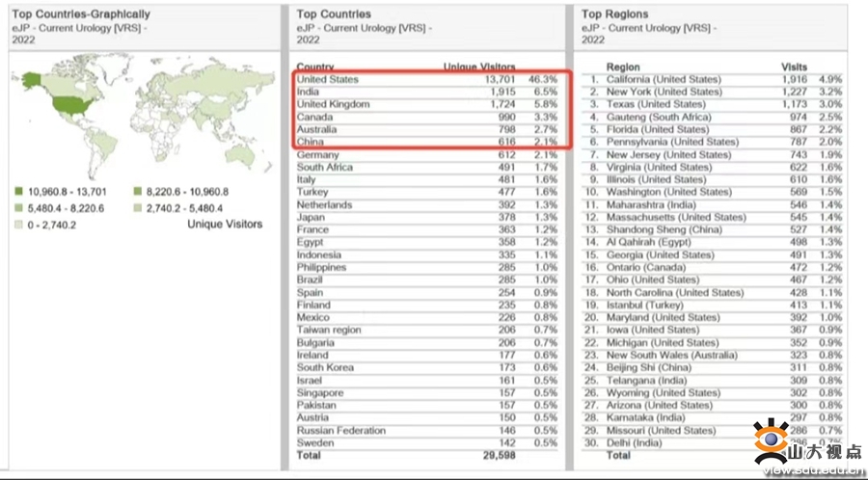868x480 pixels.
Task: Click the Top Regions panel title
Action: tap(615, 14)
